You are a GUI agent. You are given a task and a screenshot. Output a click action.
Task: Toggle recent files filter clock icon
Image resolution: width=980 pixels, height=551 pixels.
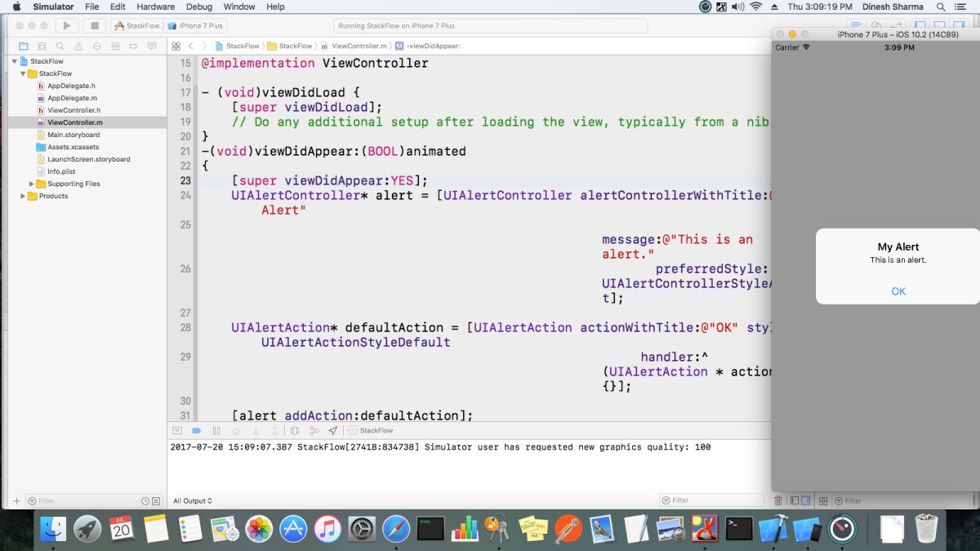tap(145, 501)
